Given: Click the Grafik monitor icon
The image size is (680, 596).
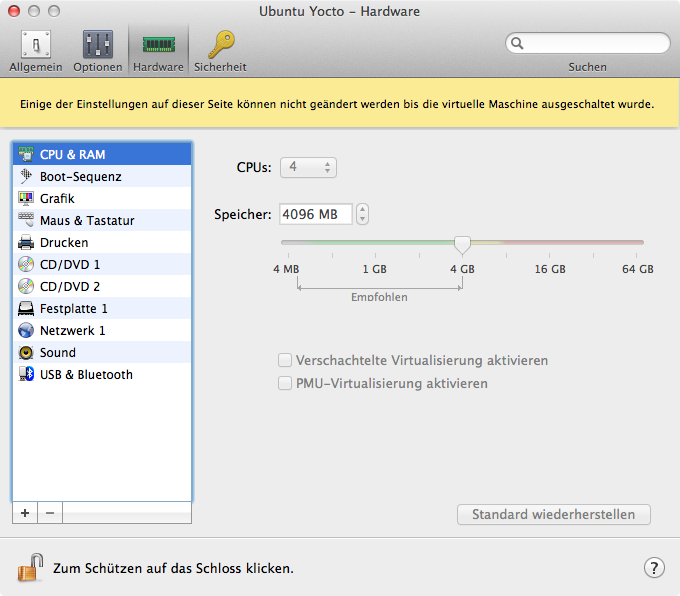Looking at the screenshot, I should click(x=26, y=198).
